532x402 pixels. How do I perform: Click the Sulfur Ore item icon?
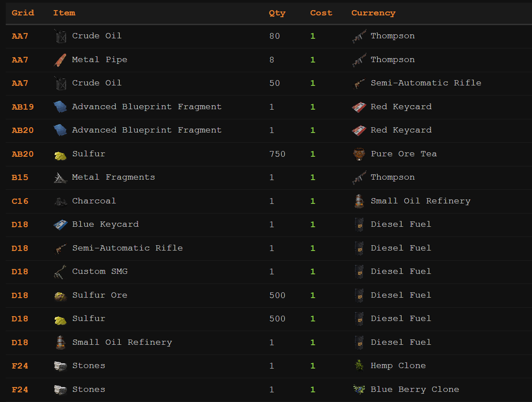click(x=60, y=295)
